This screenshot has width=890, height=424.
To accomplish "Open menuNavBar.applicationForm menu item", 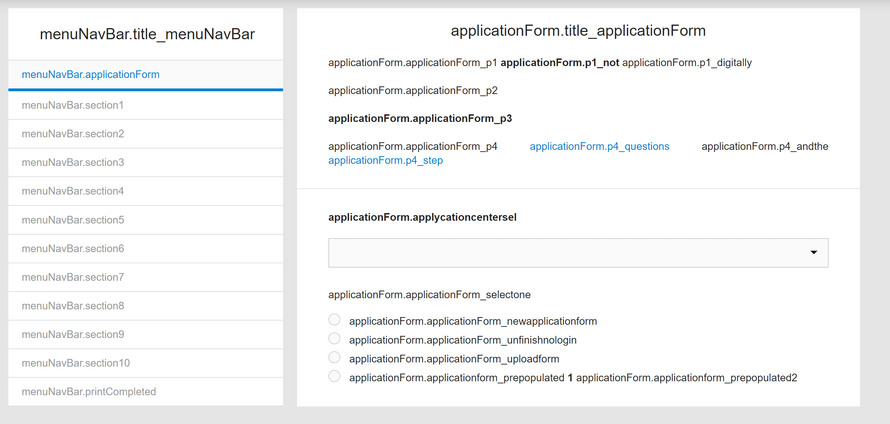I will tap(145, 74).
